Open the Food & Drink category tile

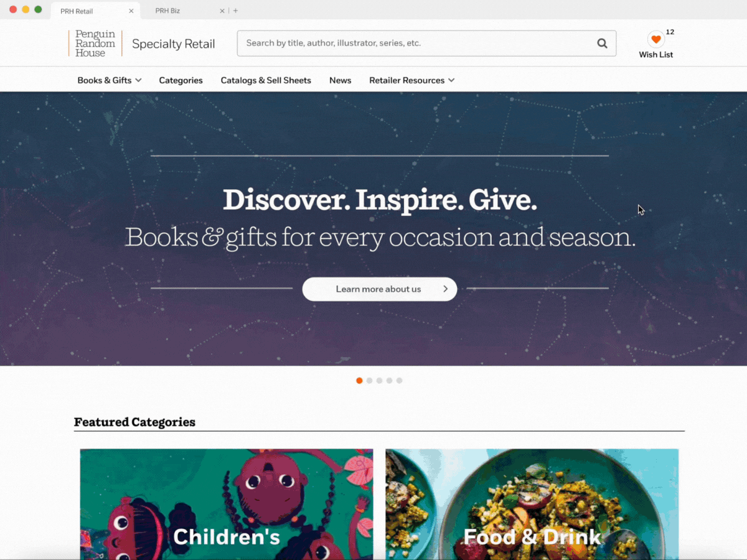tap(532, 504)
